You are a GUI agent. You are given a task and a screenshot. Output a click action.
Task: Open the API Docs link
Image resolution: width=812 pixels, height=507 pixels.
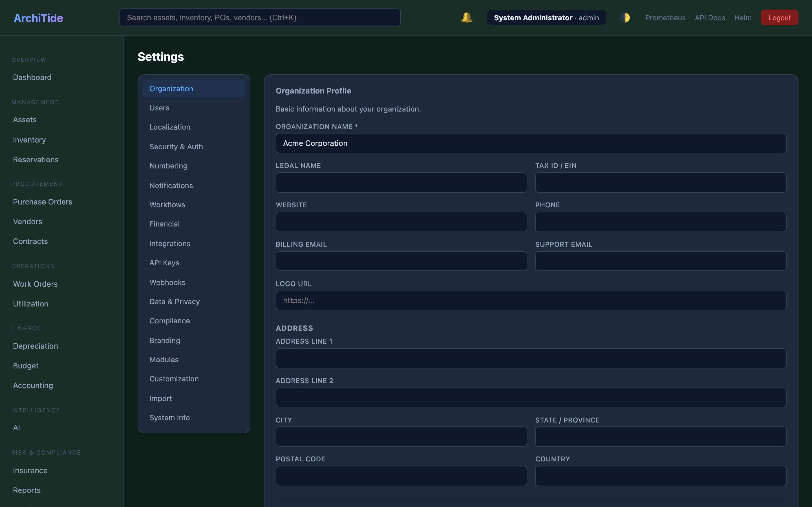point(710,17)
